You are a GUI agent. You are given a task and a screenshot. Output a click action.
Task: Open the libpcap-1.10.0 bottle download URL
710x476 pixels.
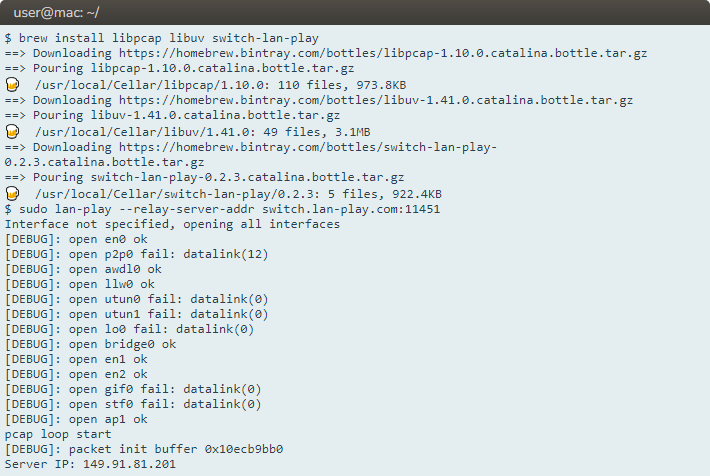[376, 53]
